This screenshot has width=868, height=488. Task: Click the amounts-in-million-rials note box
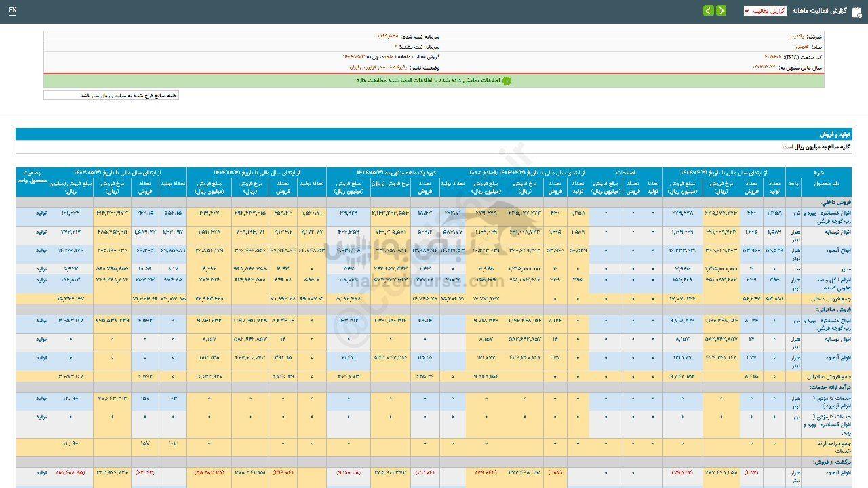click(111, 96)
